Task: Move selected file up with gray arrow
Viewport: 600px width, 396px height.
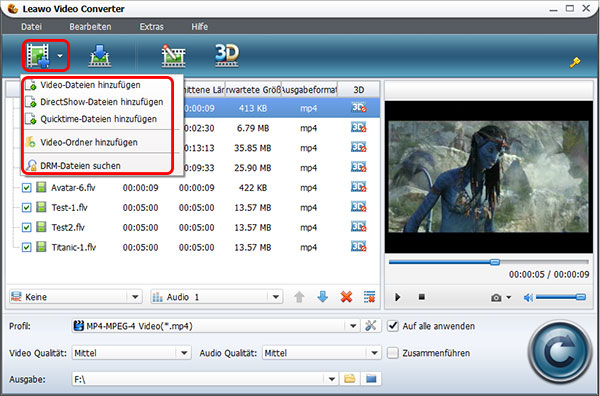Action: (x=299, y=297)
